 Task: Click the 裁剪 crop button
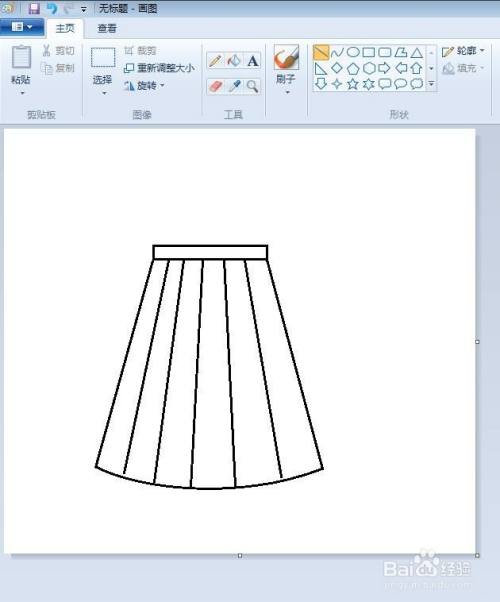(x=140, y=50)
